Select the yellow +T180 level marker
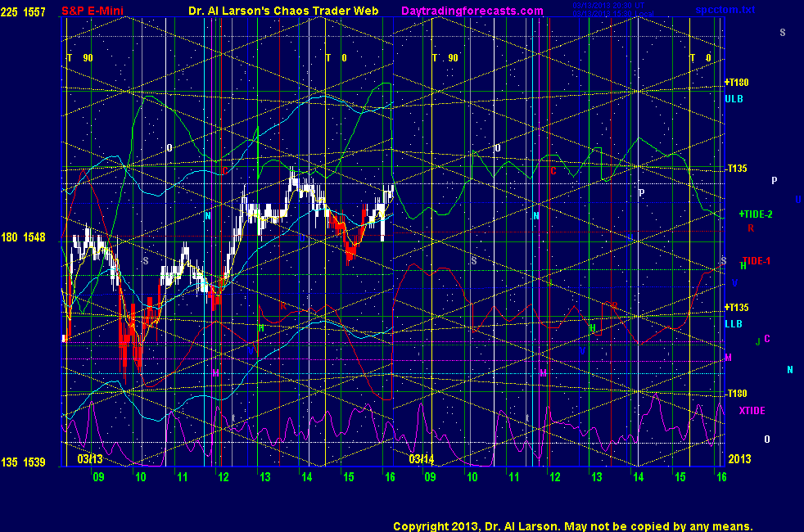 click(736, 83)
